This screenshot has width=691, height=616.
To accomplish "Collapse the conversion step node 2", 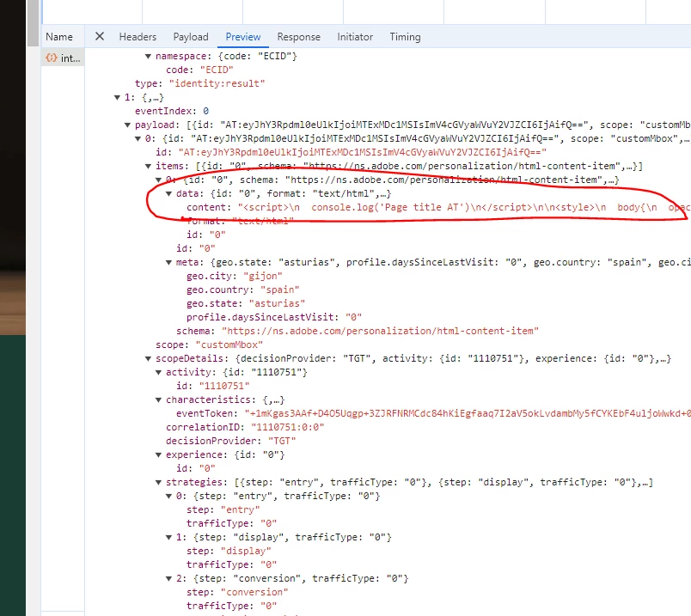I will point(168,578).
